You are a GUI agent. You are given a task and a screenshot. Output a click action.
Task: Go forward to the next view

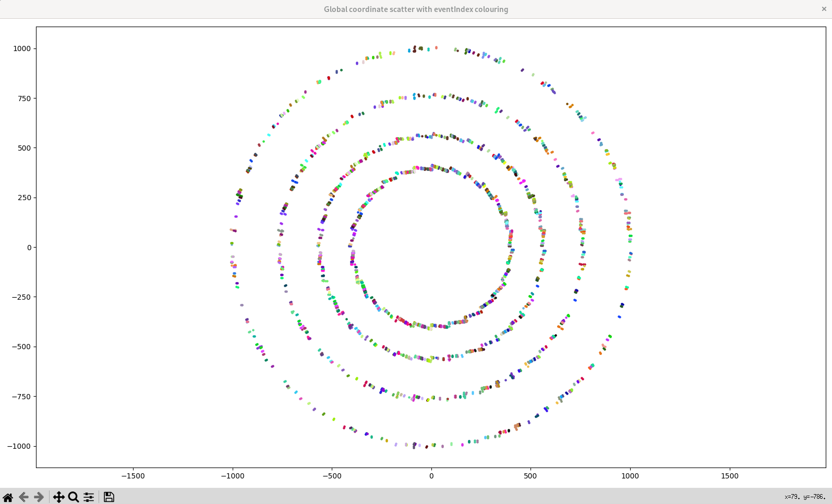[39, 497]
